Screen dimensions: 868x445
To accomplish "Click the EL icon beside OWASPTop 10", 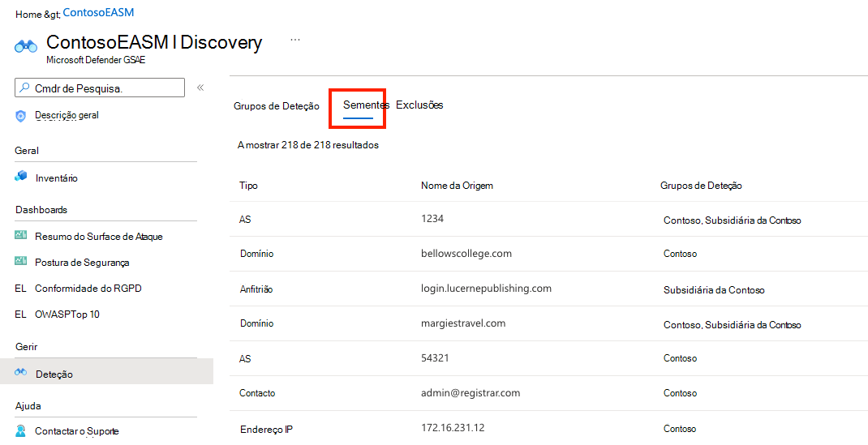I will pyautogui.click(x=20, y=314).
